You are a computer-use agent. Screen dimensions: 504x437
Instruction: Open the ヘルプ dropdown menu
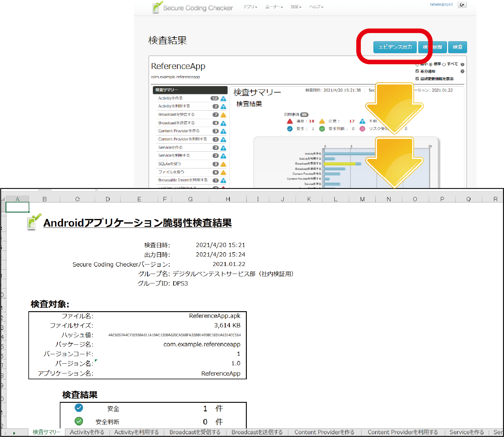(316, 7)
